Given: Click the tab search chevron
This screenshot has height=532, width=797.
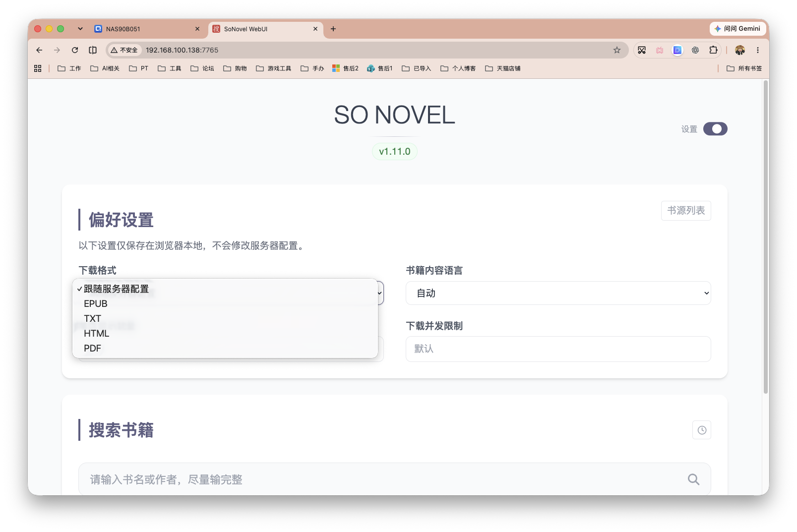Looking at the screenshot, I should pos(80,29).
